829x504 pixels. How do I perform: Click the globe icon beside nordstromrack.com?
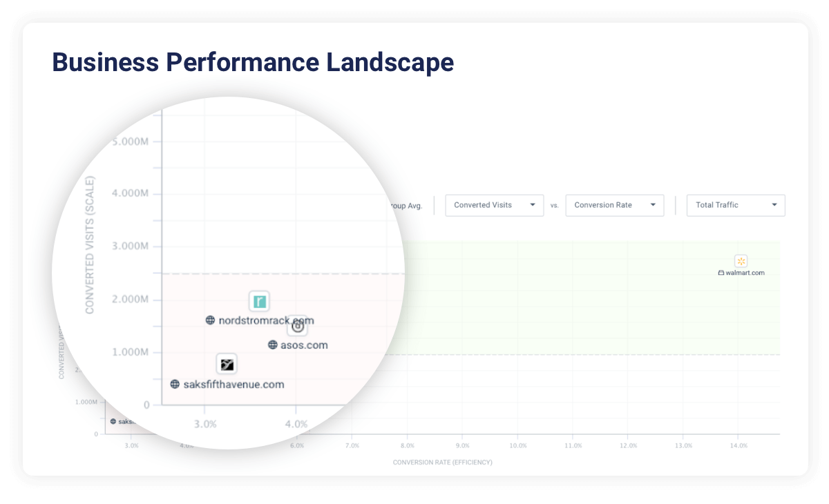(210, 320)
